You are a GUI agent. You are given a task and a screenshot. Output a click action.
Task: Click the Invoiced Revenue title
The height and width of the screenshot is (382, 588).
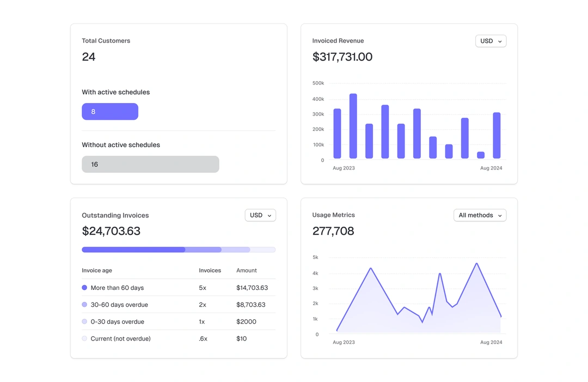338,40
